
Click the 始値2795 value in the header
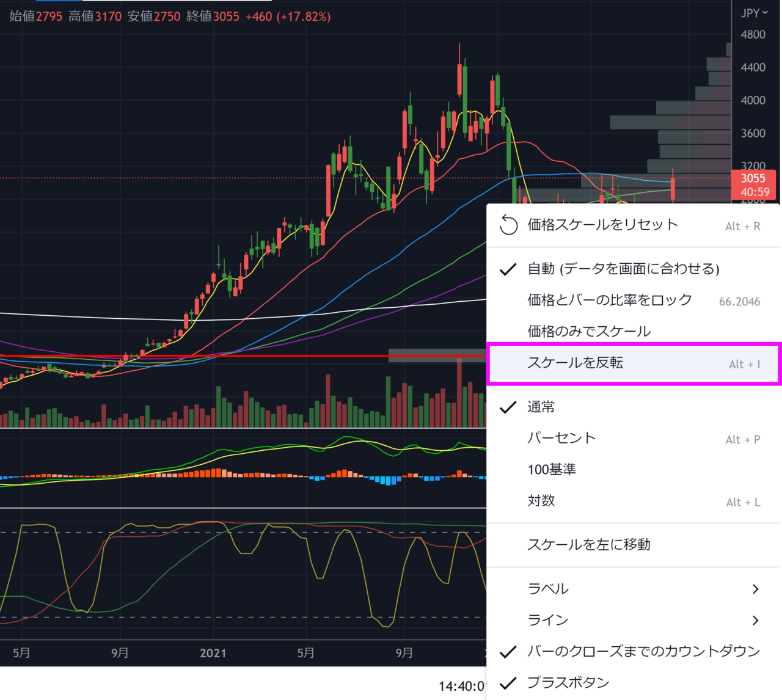36,16
